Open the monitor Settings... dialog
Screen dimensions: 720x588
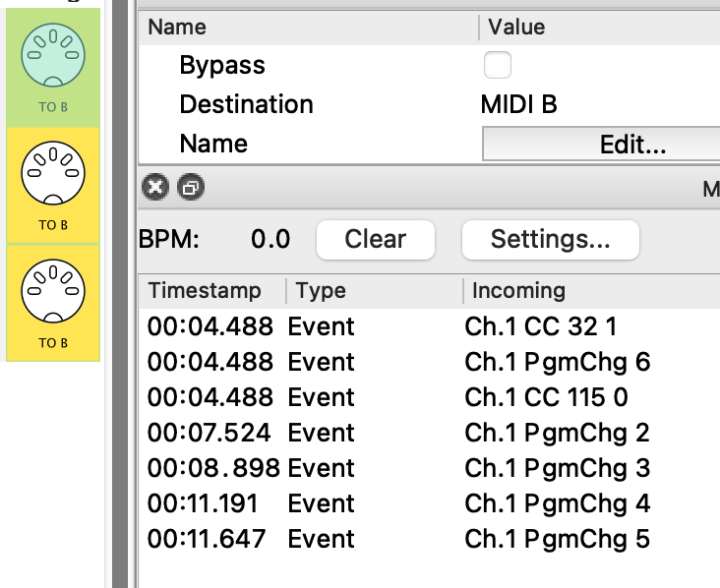550,239
